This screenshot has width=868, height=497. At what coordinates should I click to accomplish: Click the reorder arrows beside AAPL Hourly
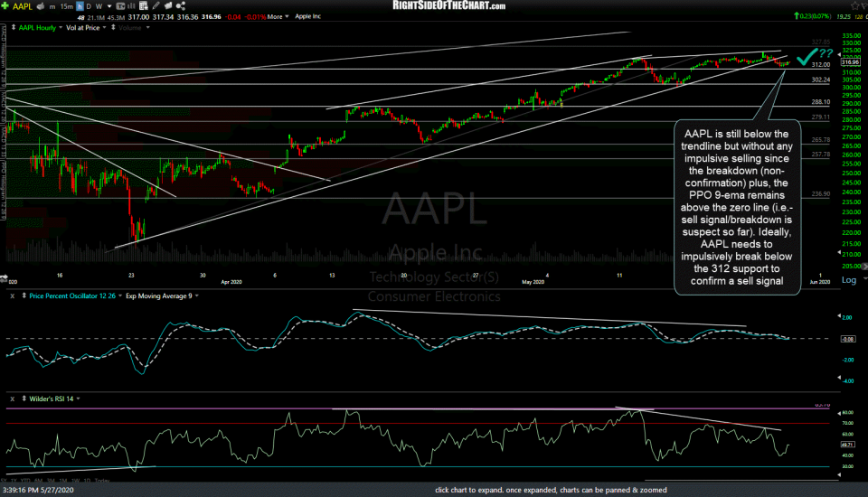[14, 27]
